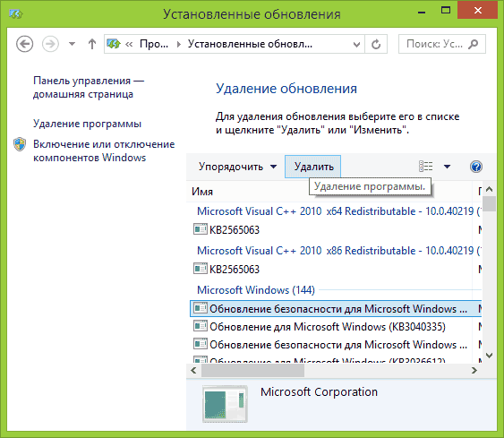504x438 pixels.
Task: Click the window title bar system icon
Action: click(x=15, y=14)
